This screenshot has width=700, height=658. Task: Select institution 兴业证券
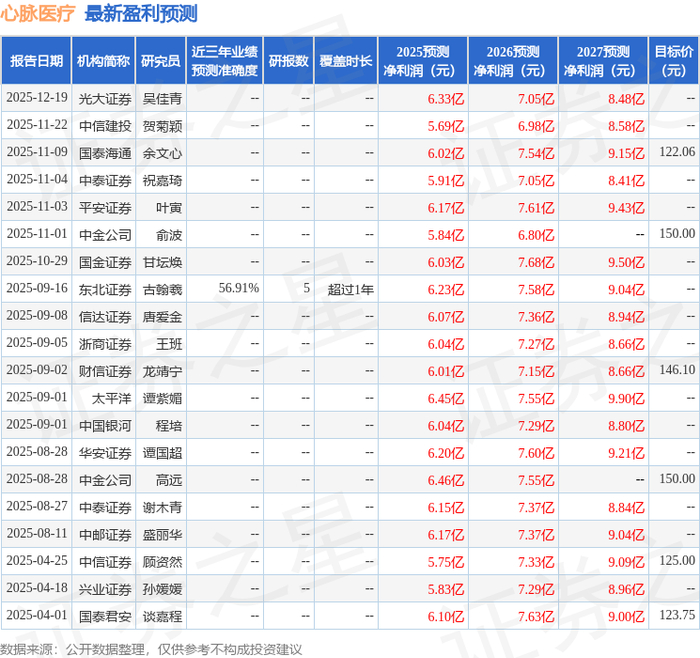(105, 589)
